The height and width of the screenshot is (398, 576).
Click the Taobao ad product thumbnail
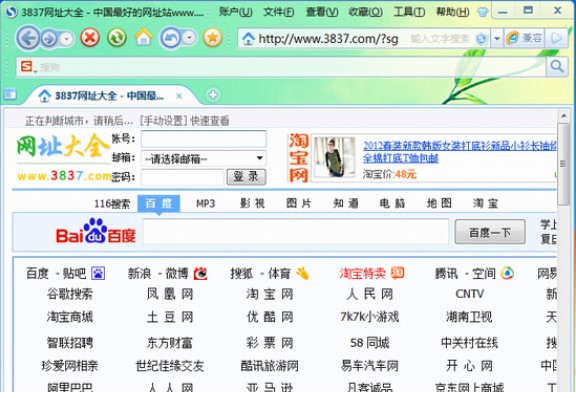[335, 157]
